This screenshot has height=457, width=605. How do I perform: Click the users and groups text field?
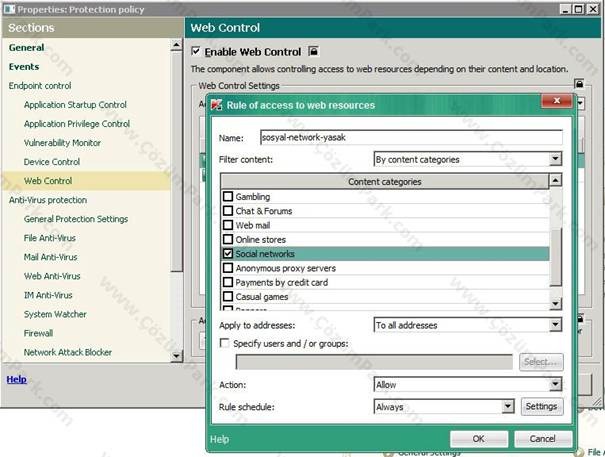pyautogui.click(x=374, y=362)
